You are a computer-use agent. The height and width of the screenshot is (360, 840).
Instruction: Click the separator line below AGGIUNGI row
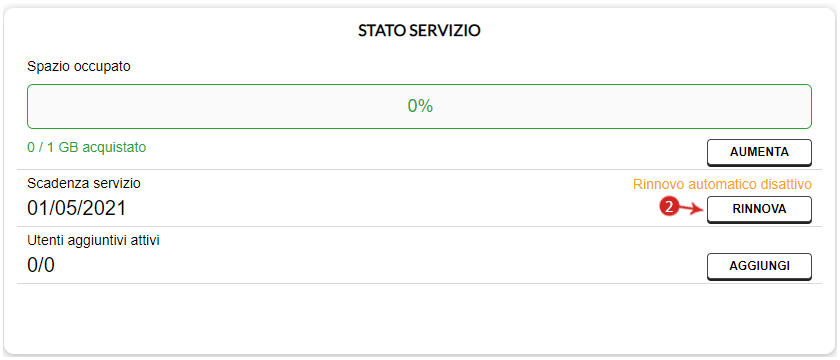coord(419,283)
